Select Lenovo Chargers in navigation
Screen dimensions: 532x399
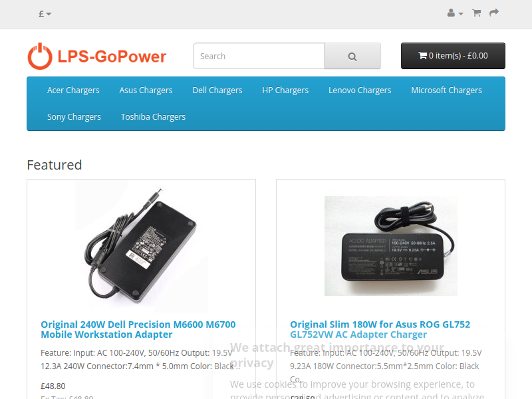pos(360,90)
